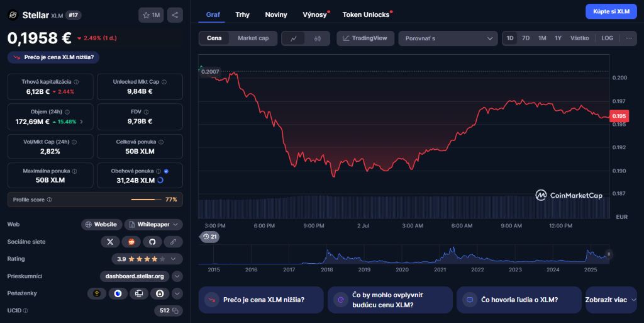The image size is (644, 323).
Task: Click info icon next to Maximálna ponuka
Action: 74,171
